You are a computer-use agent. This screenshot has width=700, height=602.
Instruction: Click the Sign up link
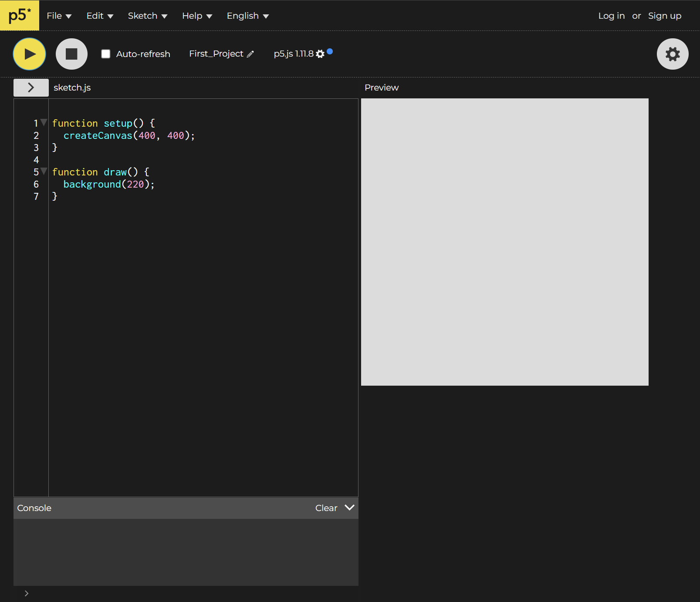click(x=664, y=16)
